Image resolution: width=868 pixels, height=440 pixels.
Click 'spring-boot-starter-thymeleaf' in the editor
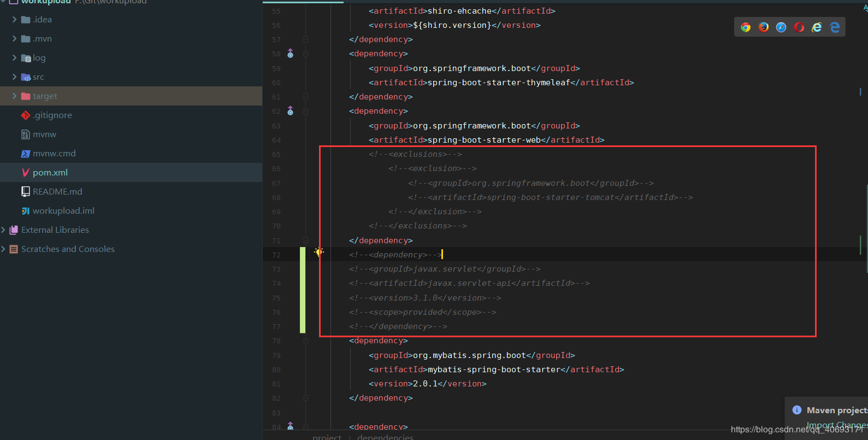pos(499,83)
